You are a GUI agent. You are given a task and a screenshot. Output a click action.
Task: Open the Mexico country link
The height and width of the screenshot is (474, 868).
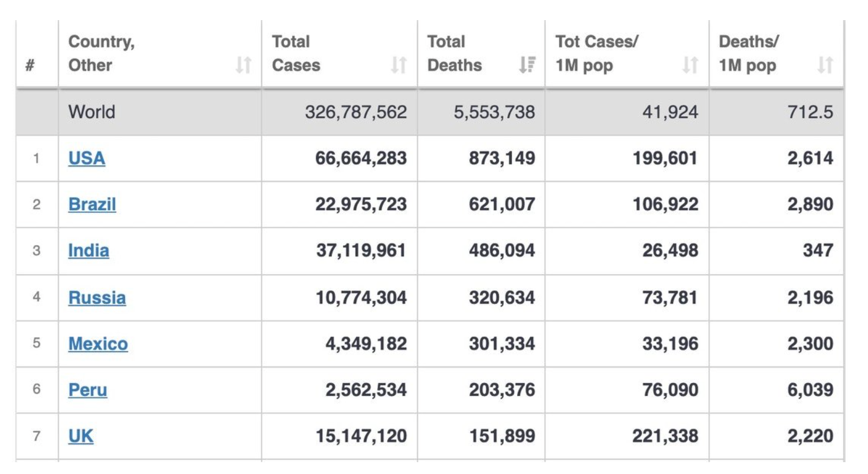(x=98, y=343)
